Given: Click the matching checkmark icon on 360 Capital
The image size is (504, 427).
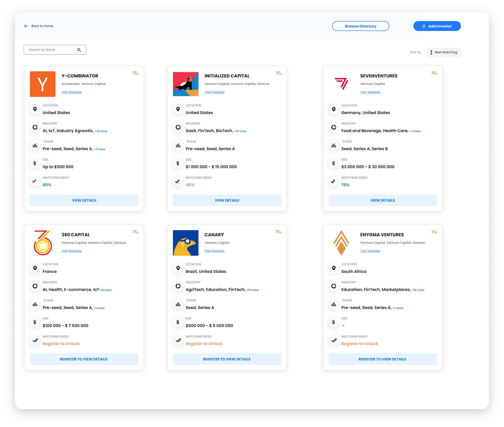Looking at the screenshot, I should tap(35, 340).
